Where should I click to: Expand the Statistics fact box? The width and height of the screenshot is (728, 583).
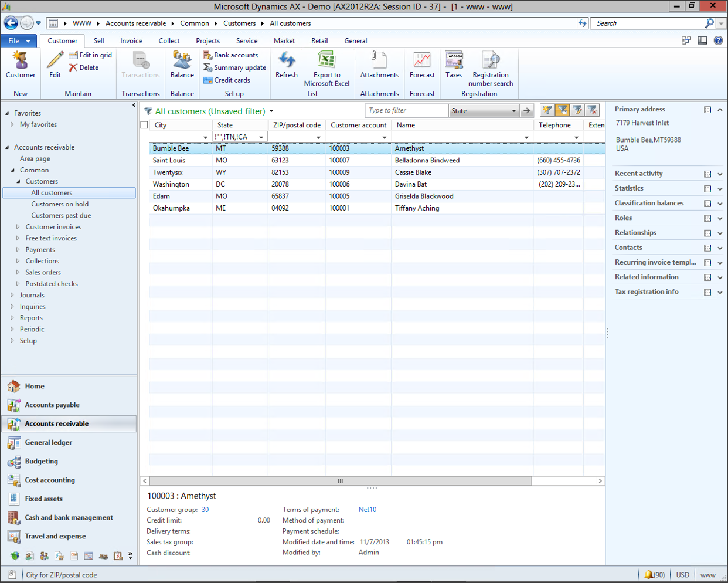coord(720,189)
